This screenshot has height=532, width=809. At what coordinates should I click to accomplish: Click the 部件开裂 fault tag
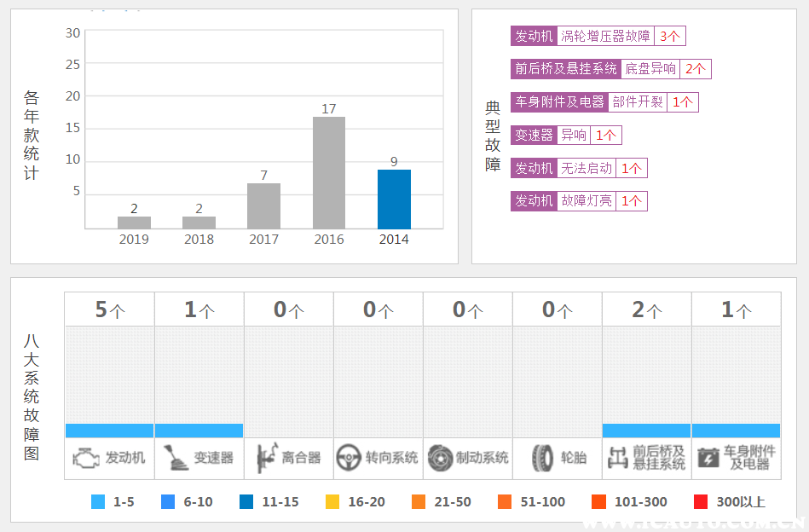(637, 101)
